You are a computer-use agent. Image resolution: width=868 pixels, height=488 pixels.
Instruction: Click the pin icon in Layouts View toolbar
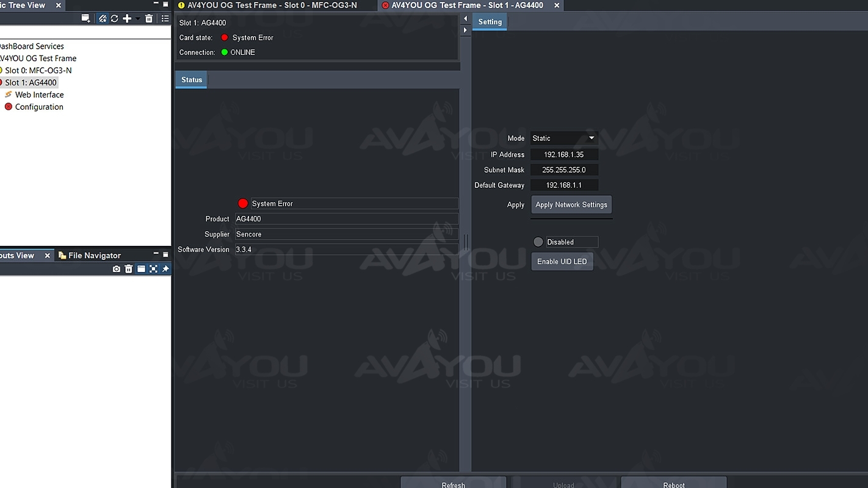coord(165,269)
